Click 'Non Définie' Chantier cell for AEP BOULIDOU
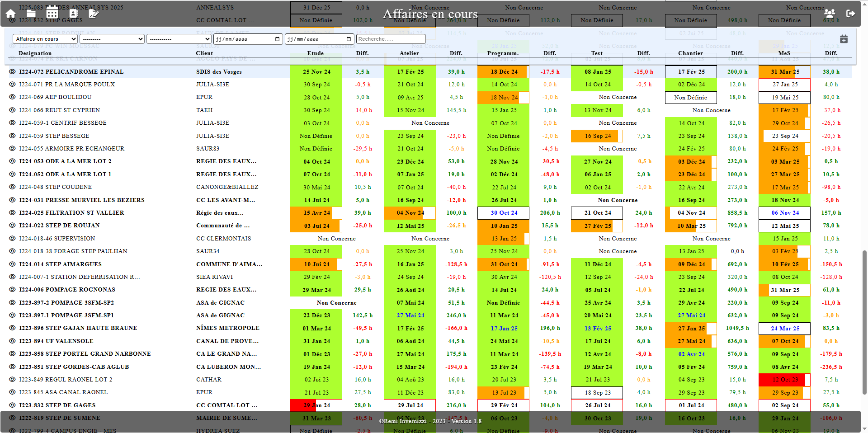 pos(691,97)
